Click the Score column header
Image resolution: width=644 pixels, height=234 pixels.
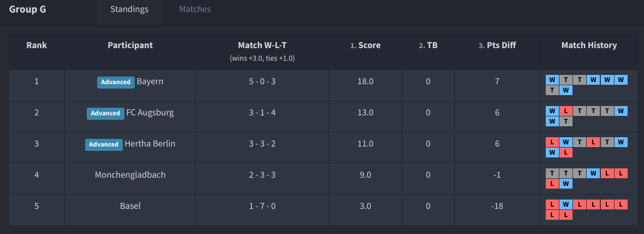pyautogui.click(x=369, y=45)
